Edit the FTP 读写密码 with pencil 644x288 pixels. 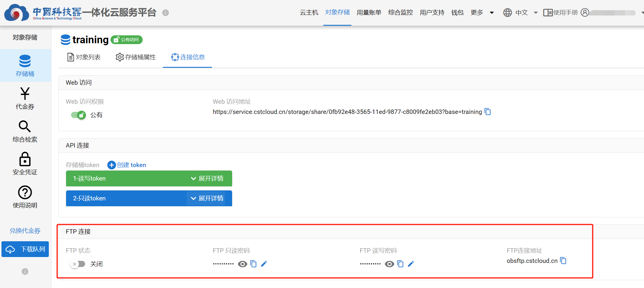click(411, 264)
